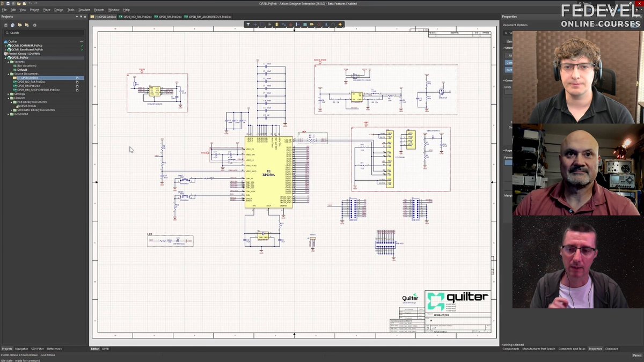Choose the place power port GND tool

click(290, 24)
